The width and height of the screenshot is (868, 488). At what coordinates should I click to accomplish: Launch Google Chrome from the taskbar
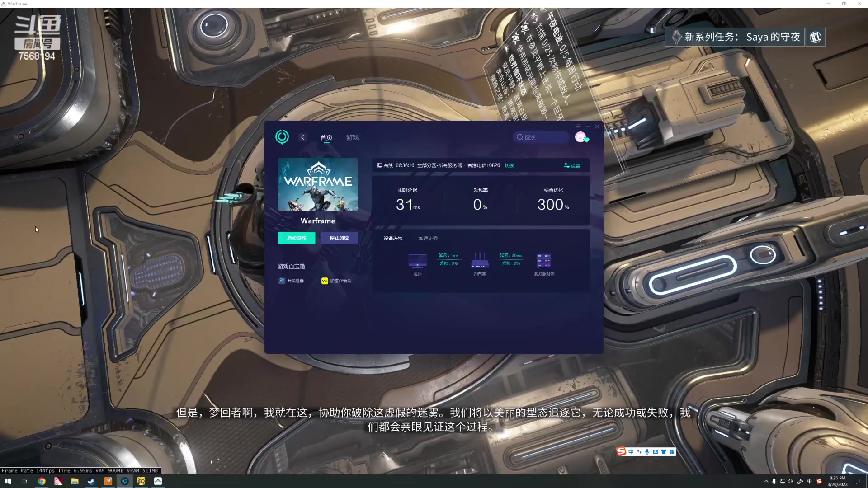[42, 481]
